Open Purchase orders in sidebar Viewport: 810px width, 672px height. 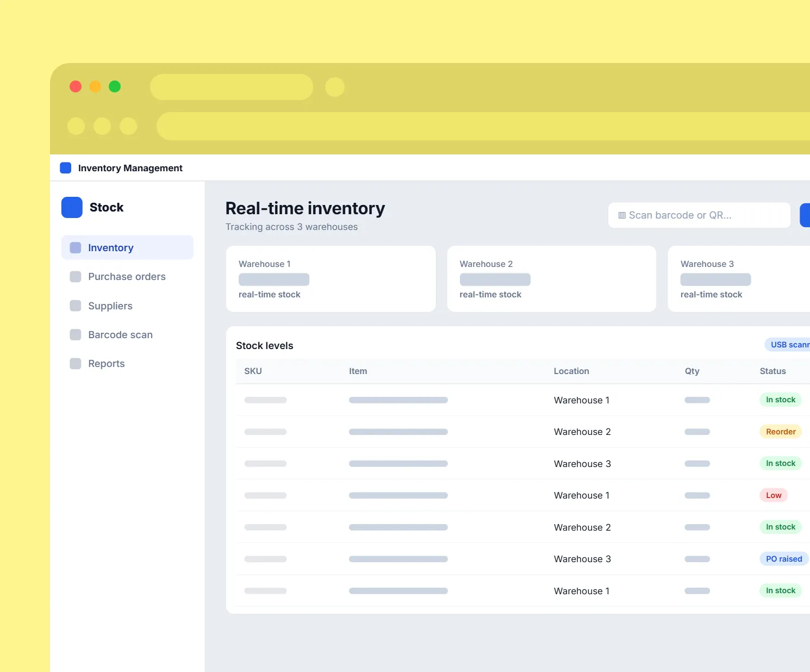pyautogui.click(x=127, y=276)
